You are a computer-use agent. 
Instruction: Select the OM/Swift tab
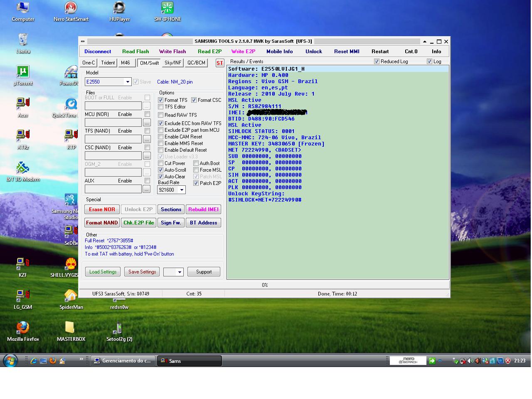point(149,63)
